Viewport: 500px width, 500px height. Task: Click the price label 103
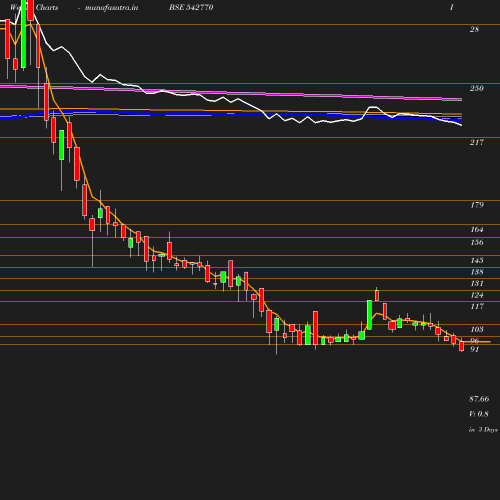(x=477, y=329)
